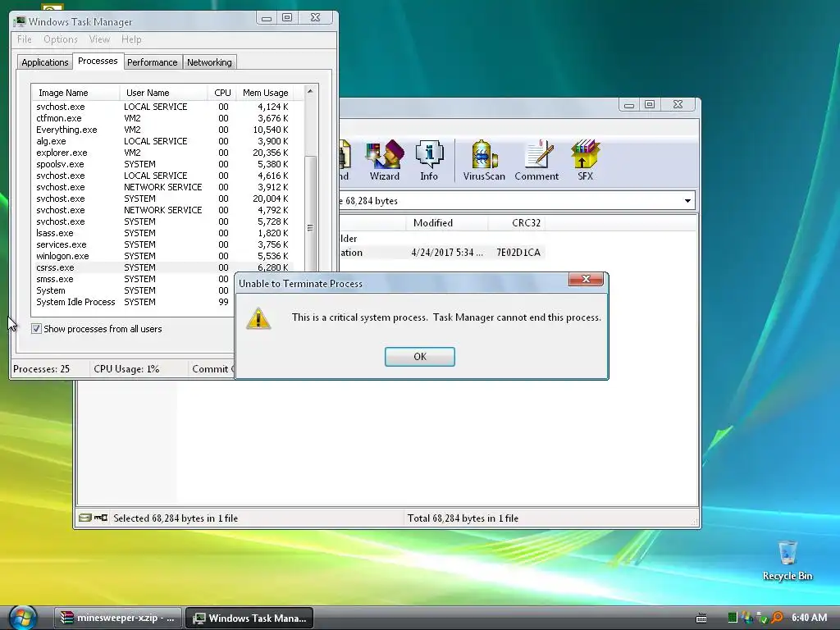
Task: Select the System Idle Process row
Action: point(134,302)
